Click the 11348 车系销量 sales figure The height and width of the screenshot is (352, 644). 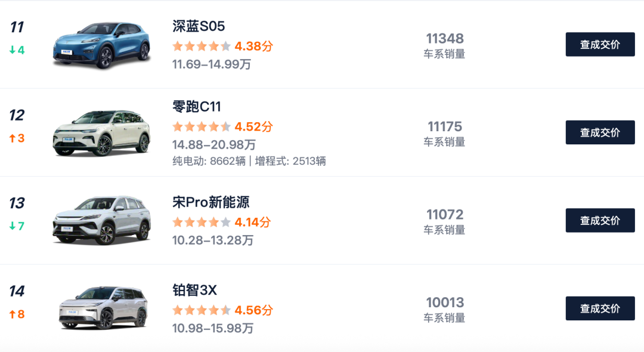[444, 39]
